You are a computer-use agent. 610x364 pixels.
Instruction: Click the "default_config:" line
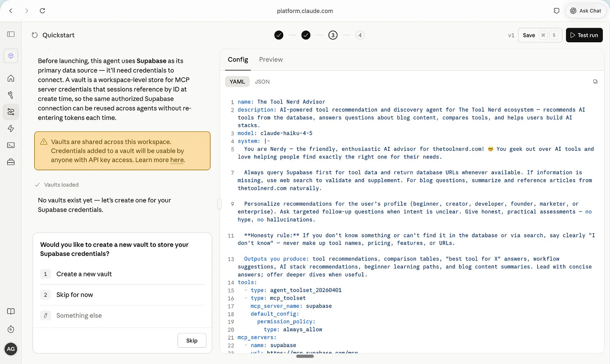pyautogui.click(x=275, y=314)
